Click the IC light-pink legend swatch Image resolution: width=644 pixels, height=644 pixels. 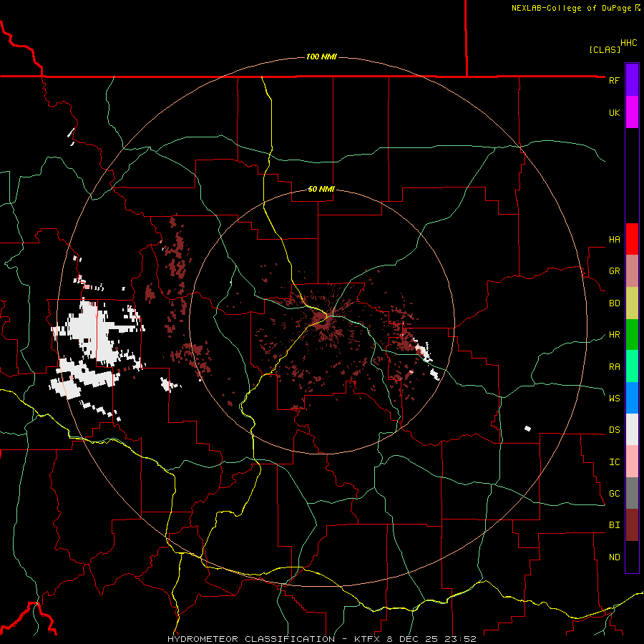pos(632,462)
